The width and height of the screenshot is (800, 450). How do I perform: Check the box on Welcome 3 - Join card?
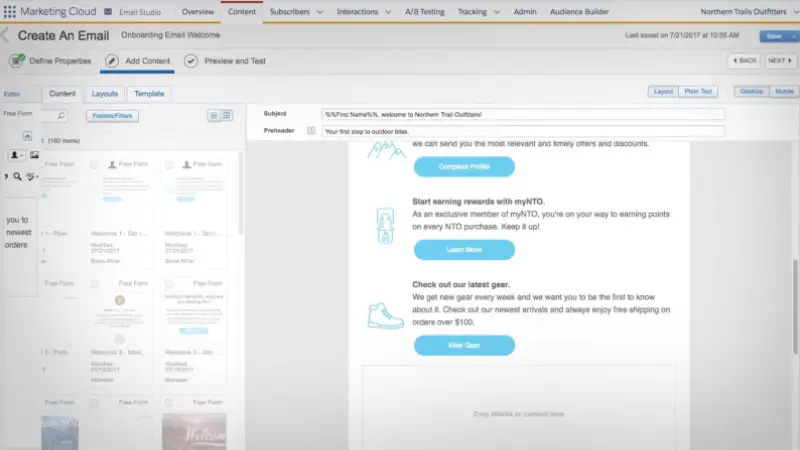tap(169, 284)
